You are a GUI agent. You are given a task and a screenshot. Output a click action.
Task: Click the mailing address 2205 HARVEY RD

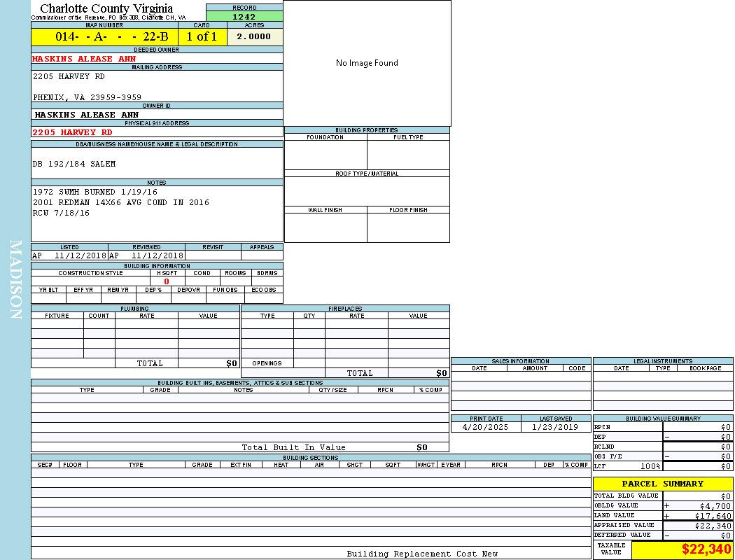[x=69, y=76]
